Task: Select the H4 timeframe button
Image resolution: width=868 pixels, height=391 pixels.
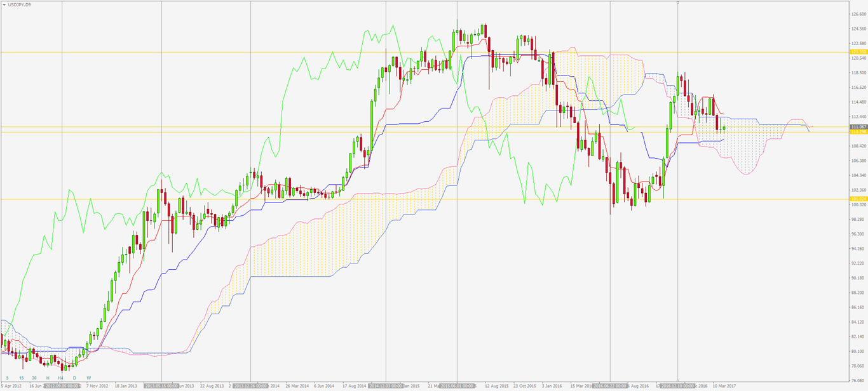Action: tap(61, 378)
